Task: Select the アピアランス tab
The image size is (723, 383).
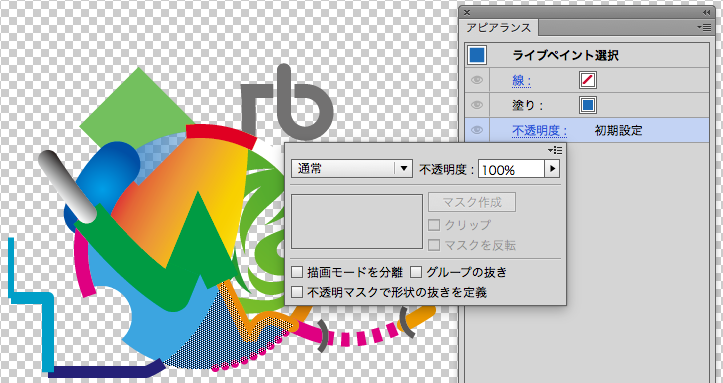Action: pos(498,28)
